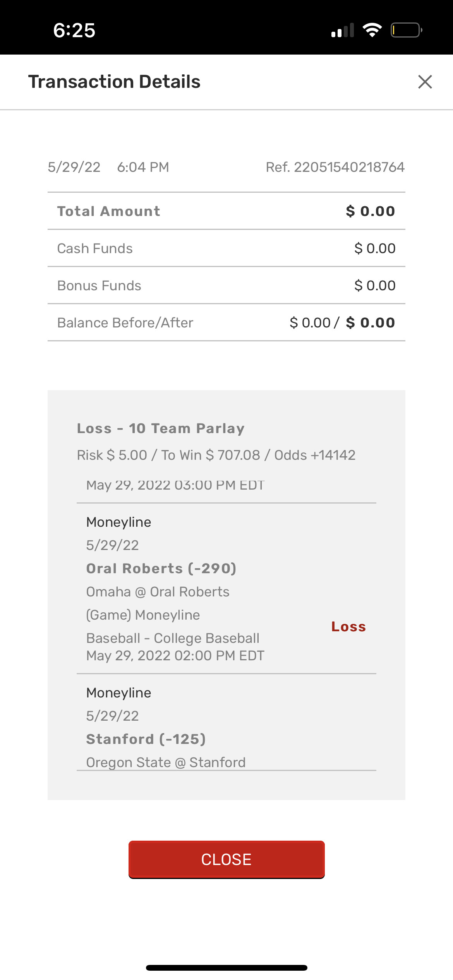453x980 pixels.
Task: Tap the Balance Before/After row
Action: [226, 323]
